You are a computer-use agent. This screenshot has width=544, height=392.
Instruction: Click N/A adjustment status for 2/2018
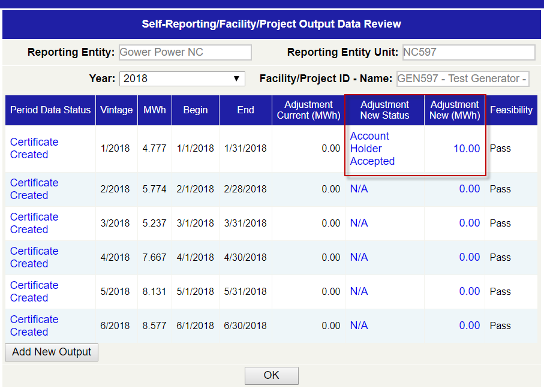(x=359, y=189)
